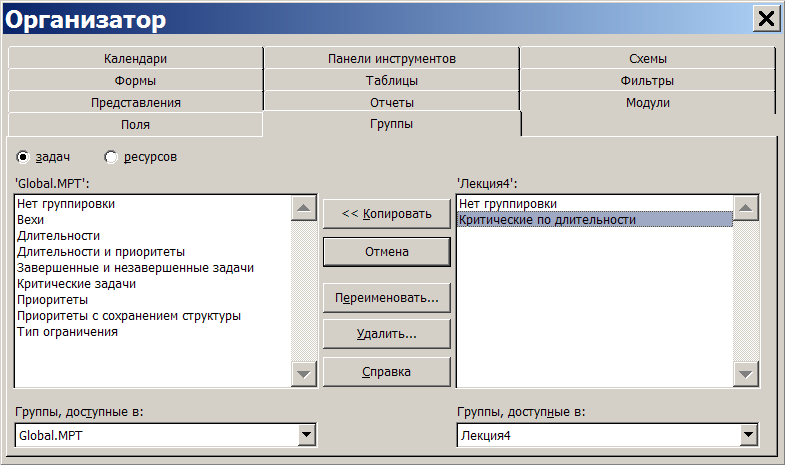Switch to the Фильтры tab
This screenshot has width=785, height=465.
pyautogui.click(x=648, y=81)
